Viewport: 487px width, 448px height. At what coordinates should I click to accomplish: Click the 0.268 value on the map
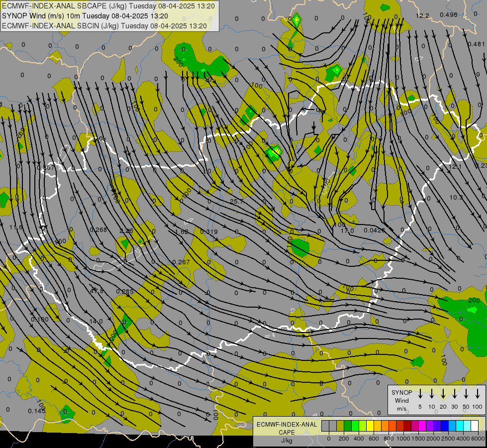[x=98, y=229]
